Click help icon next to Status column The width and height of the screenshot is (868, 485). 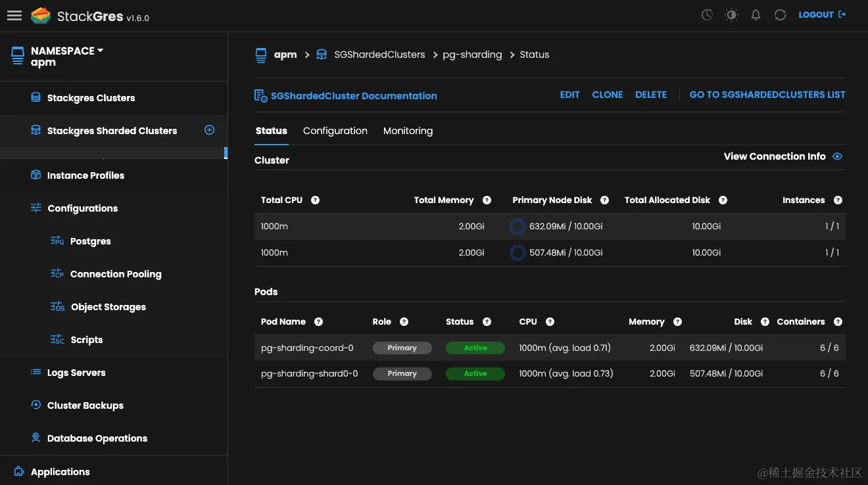(487, 321)
